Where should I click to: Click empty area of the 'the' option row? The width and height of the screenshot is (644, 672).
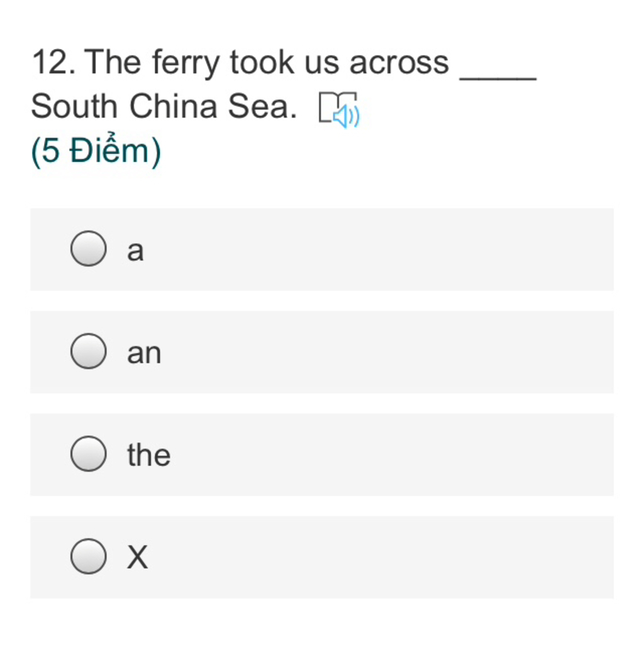point(390,454)
